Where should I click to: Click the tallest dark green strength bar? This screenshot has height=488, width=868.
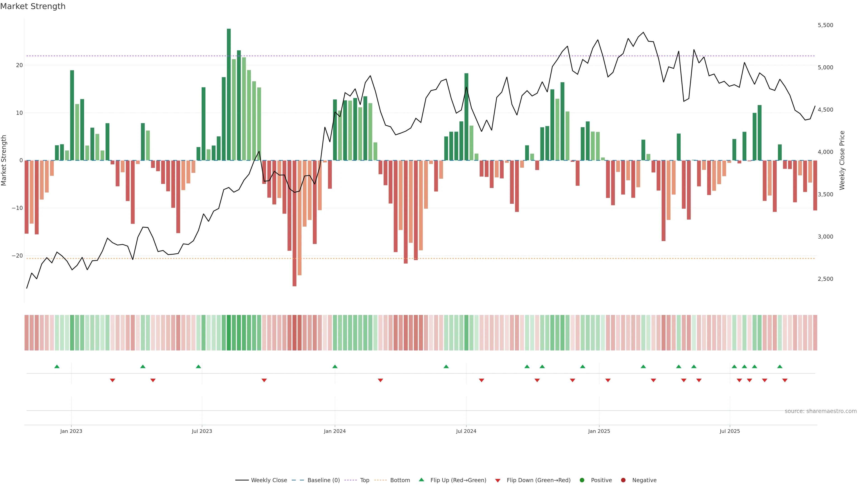pyautogui.click(x=229, y=94)
